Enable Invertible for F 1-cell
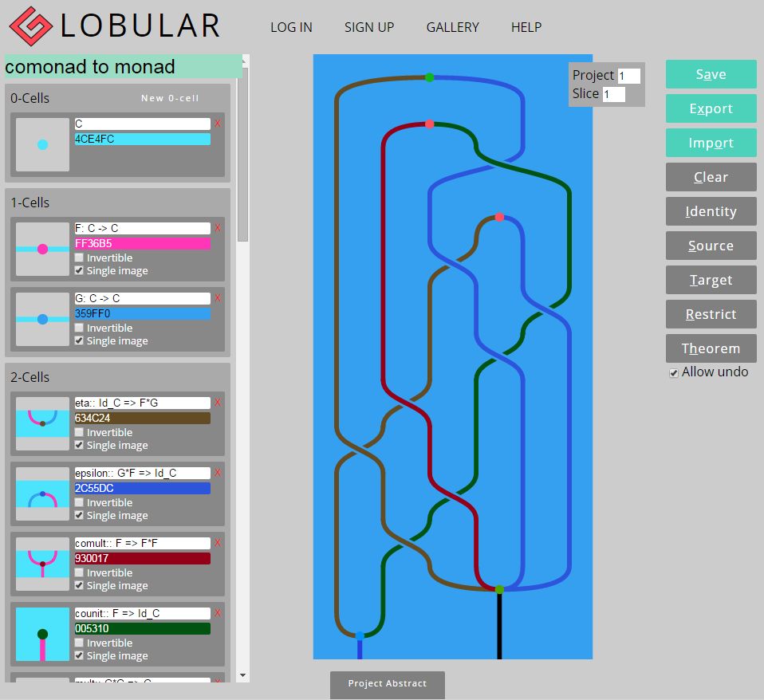The width and height of the screenshot is (764, 700). [79, 258]
